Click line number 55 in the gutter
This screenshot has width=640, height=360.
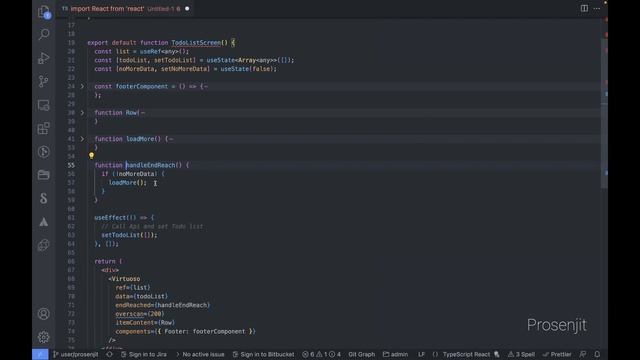tap(71, 165)
